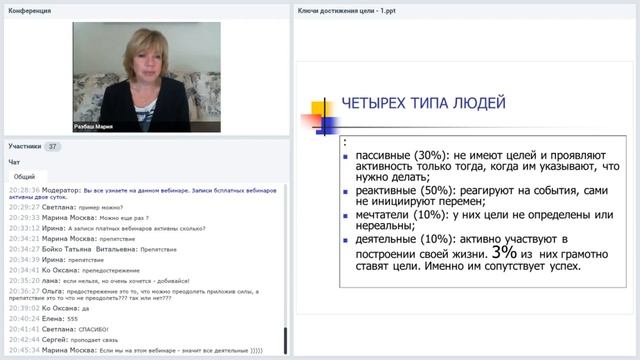
Task: Click Сергей's 'пропадает связь' message
Action: [64, 340]
